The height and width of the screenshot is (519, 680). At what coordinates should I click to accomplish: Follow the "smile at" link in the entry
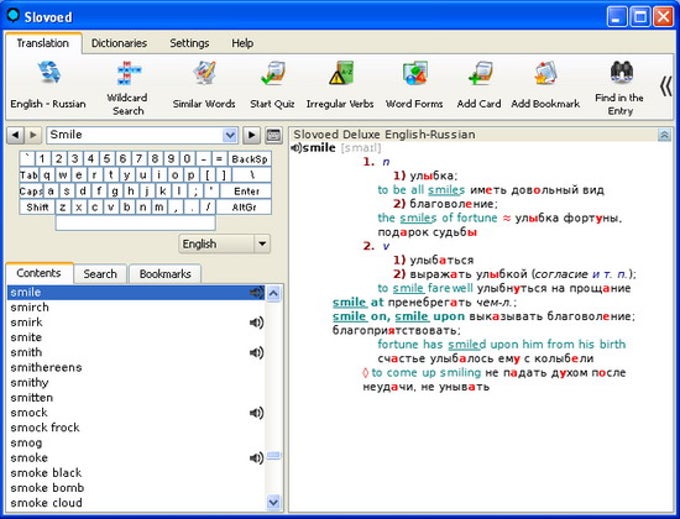point(358,302)
